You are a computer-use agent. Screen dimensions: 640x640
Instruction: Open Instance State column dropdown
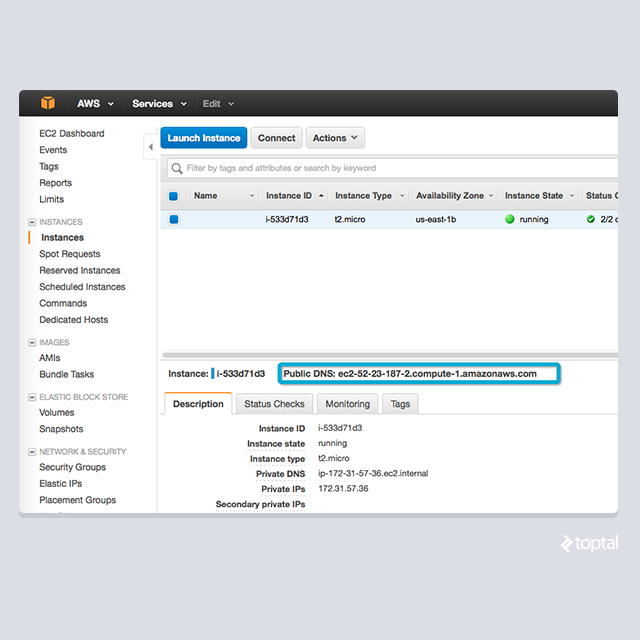pyautogui.click(x=572, y=196)
